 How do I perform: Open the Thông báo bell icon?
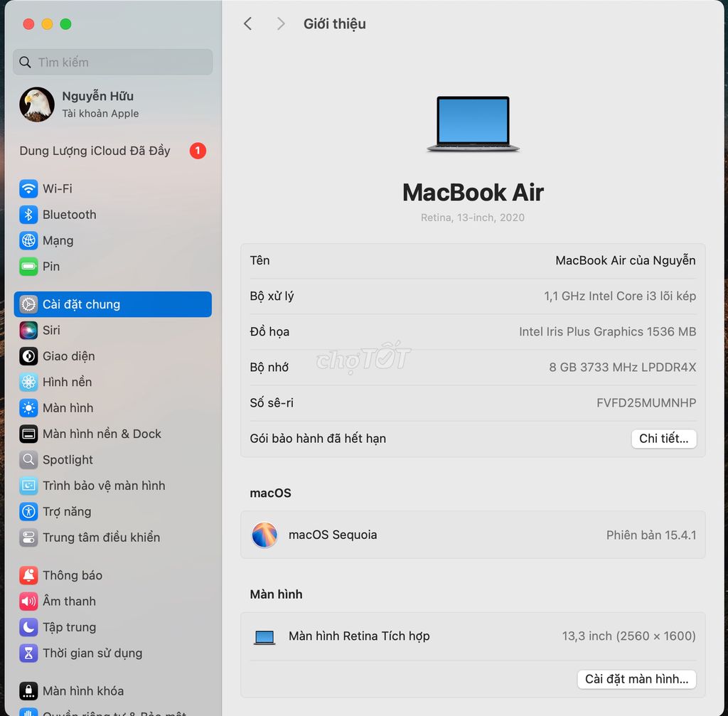click(28, 575)
